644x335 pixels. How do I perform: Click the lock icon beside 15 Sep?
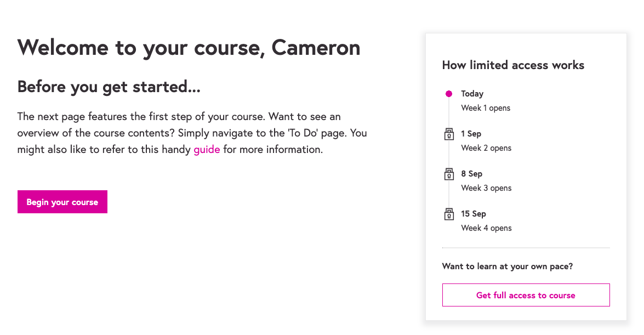point(449,214)
